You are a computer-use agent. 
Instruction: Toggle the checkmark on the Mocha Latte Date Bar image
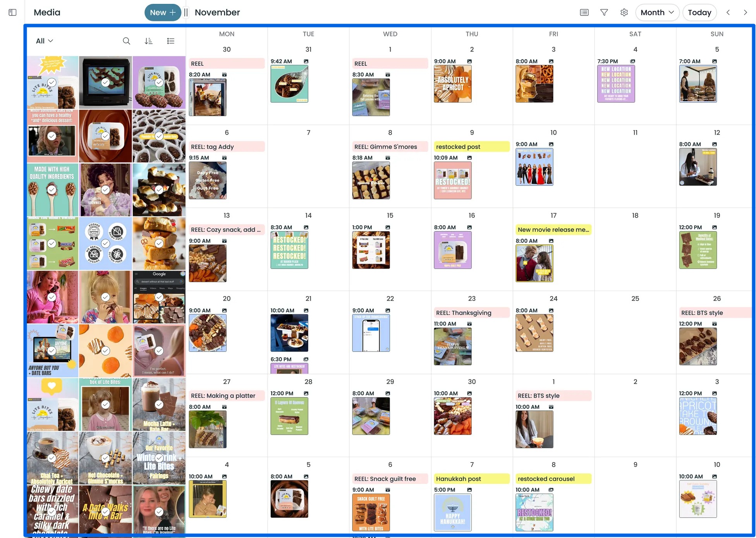[159, 404]
